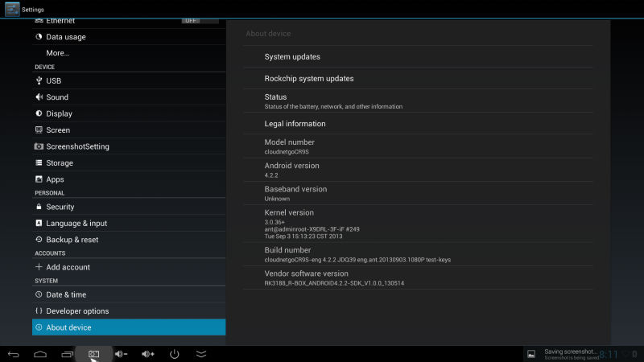The height and width of the screenshot is (362, 644).
Task: Open Legal information
Action: tap(418, 124)
